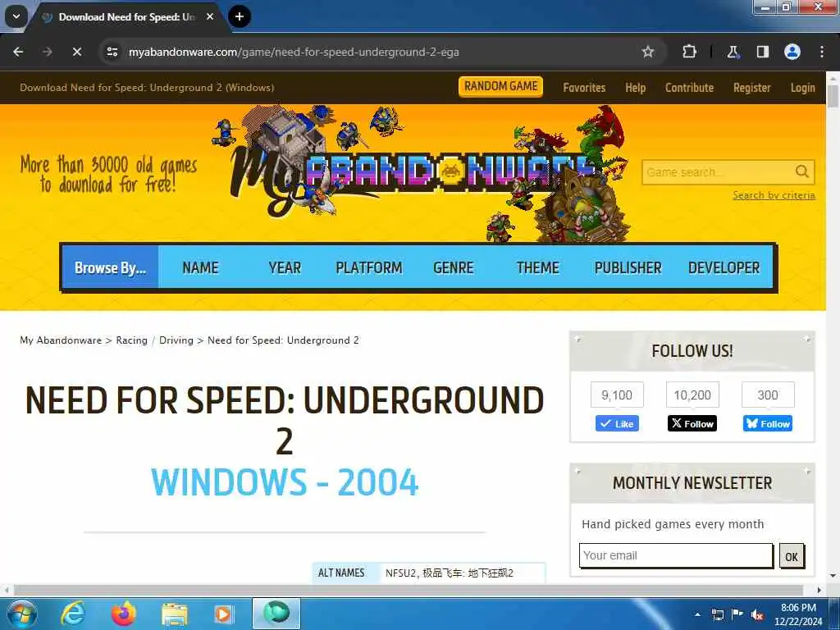
Task: Bookmark this page with star icon
Action: tap(648, 52)
